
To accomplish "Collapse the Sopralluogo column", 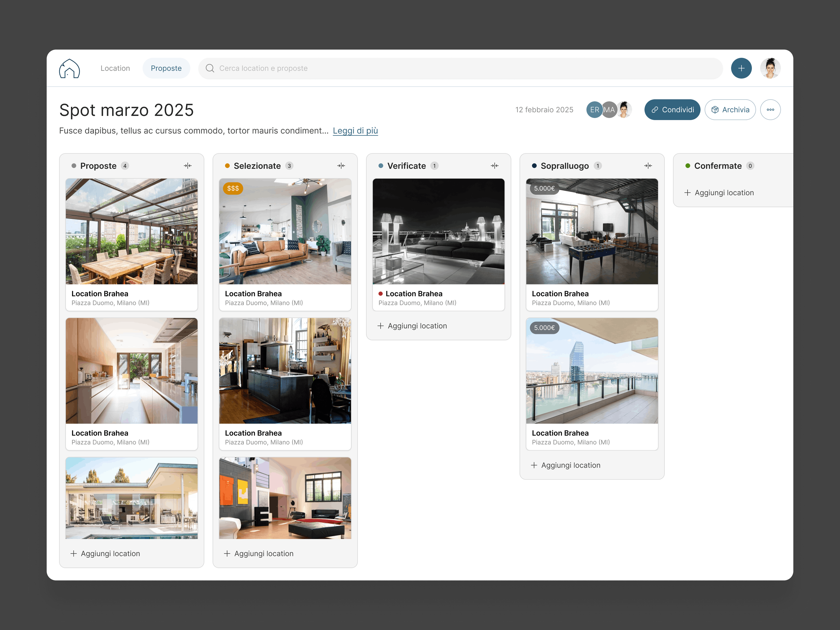I will [648, 166].
